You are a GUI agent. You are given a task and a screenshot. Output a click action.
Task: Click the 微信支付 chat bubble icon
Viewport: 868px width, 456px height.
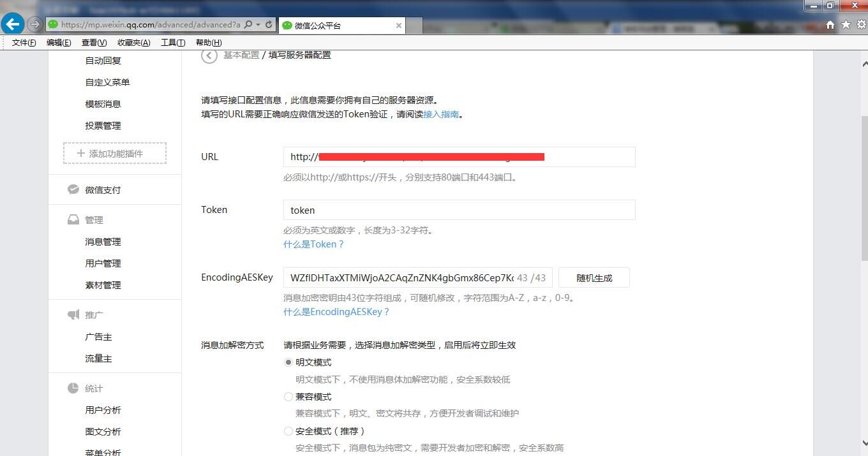tap(73, 189)
